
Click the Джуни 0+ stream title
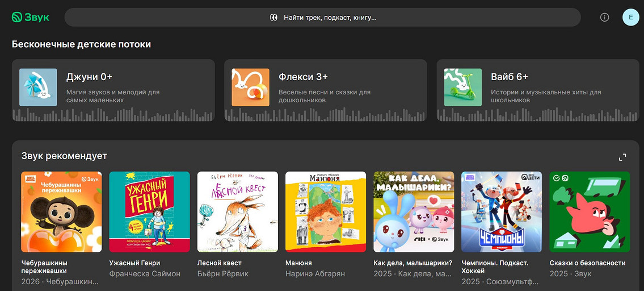point(89,77)
